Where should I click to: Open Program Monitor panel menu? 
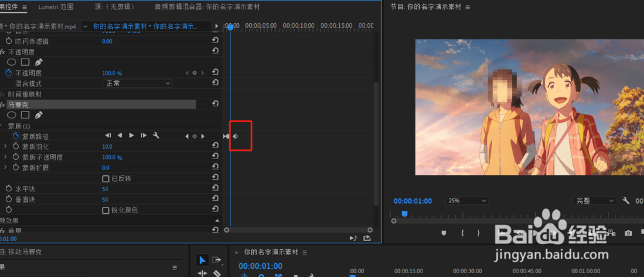pos(468,7)
